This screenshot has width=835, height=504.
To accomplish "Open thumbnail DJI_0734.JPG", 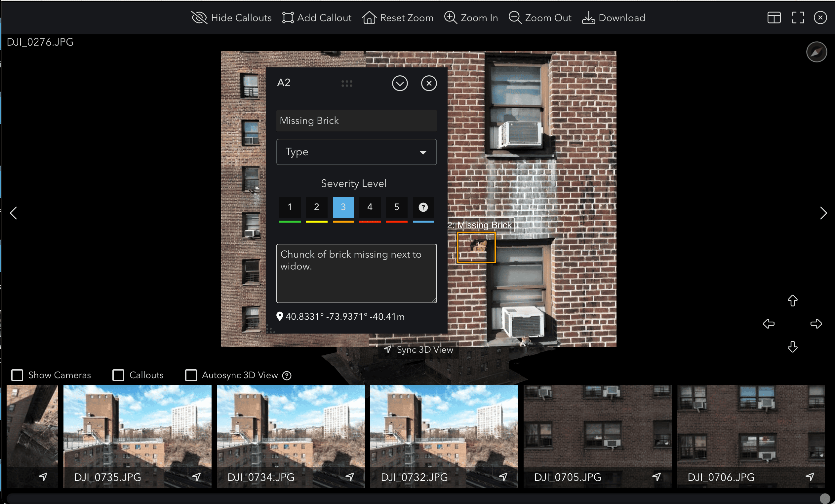I will [291, 436].
